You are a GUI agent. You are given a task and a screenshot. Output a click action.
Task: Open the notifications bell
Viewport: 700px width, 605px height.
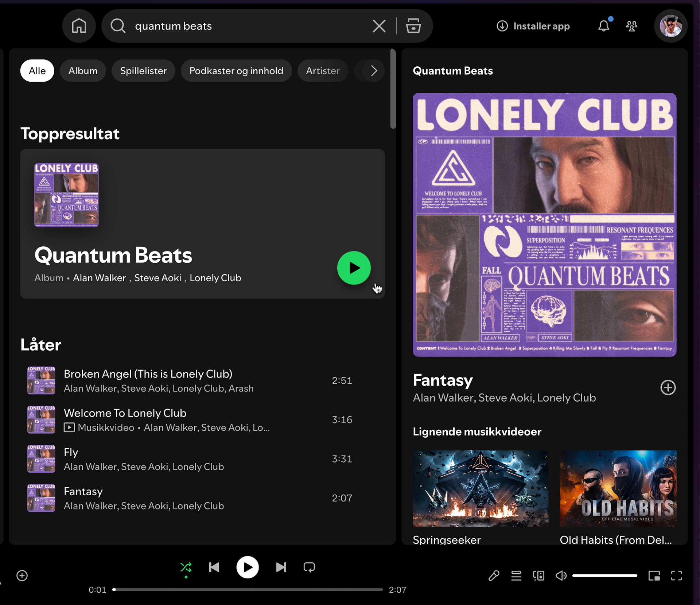point(603,26)
